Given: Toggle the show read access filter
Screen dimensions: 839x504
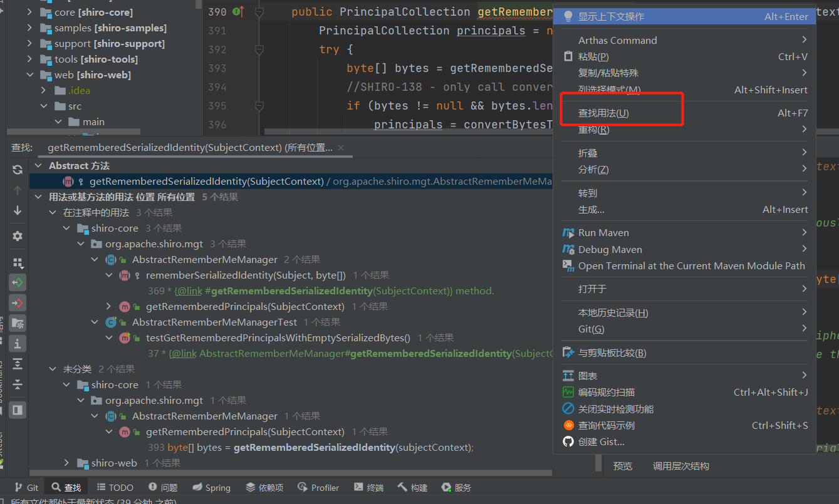Looking at the screenshot, I should tap(18, 282).
